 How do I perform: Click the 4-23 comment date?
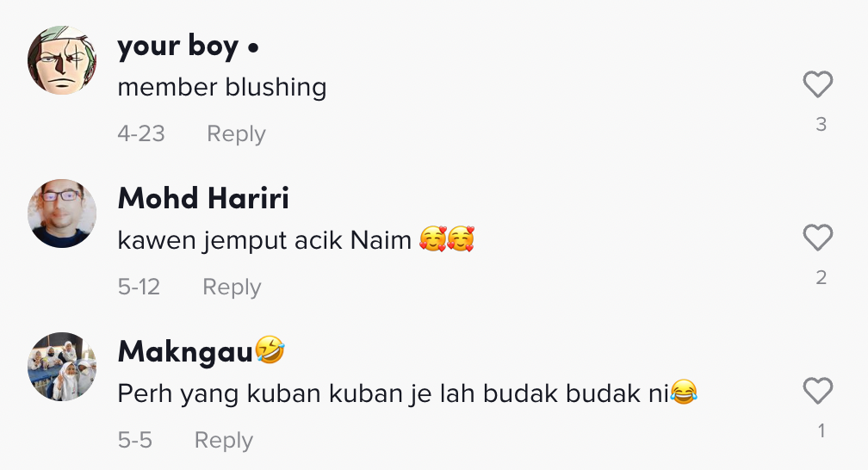point(141,134)
